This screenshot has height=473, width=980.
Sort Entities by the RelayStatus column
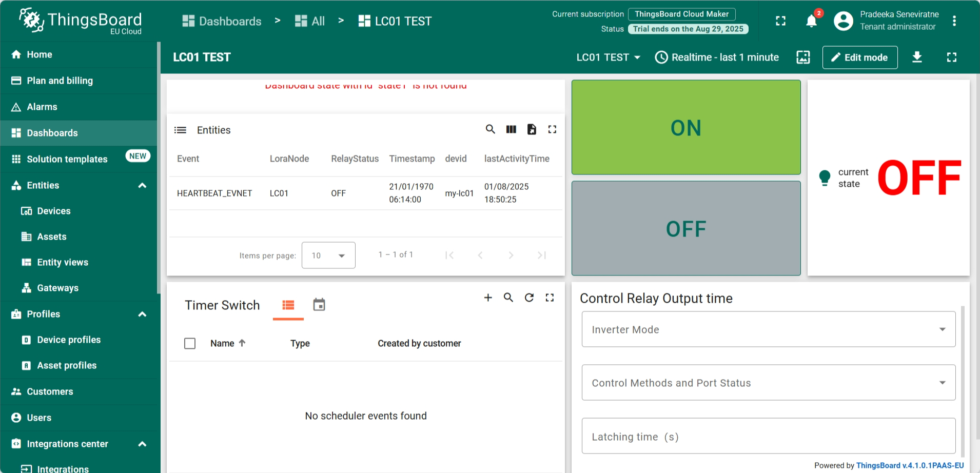(355, 159)
